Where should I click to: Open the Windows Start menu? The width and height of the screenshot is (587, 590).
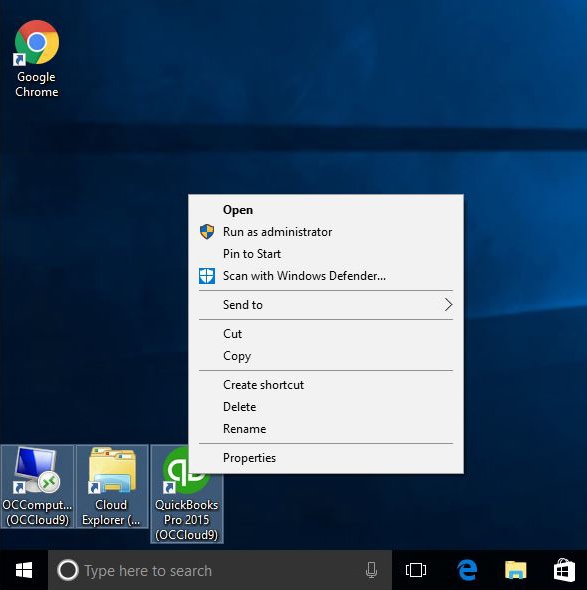point(24,570)
